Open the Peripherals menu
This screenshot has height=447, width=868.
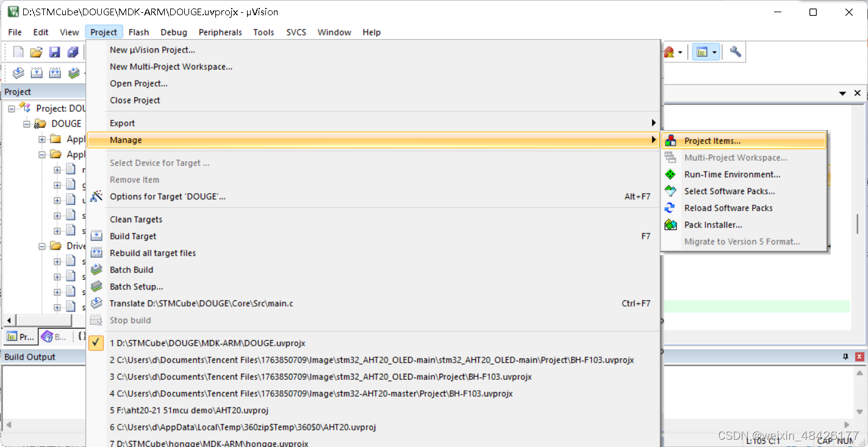point(220,32)
